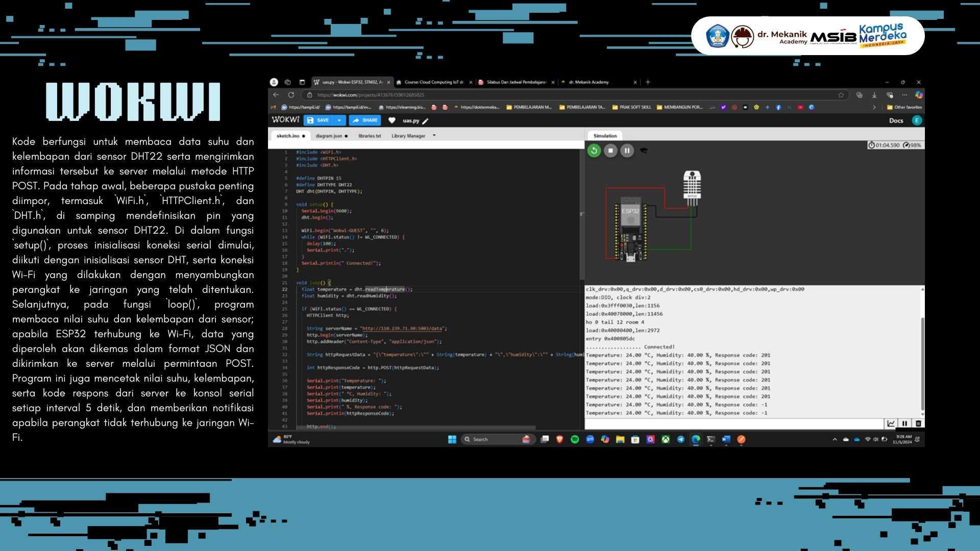Expand the editor tabs dropdown arrow
The width and height of the screenshot is (980, 551).
point(434,136)
